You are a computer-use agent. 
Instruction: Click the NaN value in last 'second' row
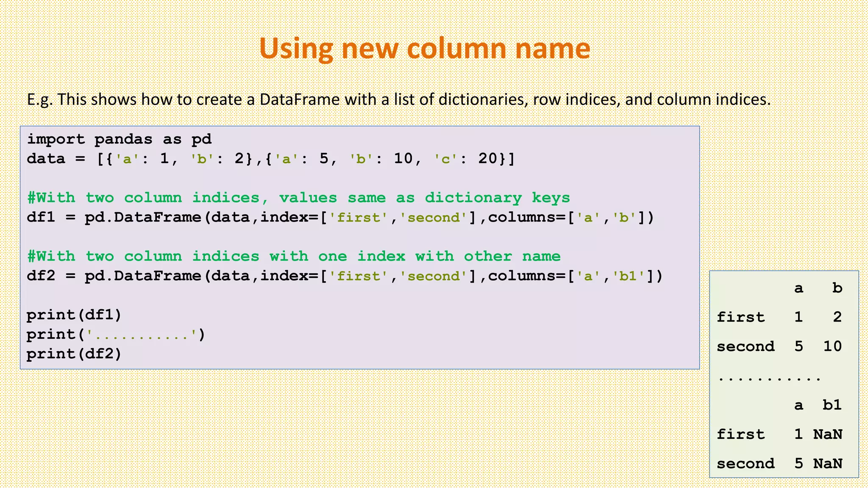[x=828, y=463]
